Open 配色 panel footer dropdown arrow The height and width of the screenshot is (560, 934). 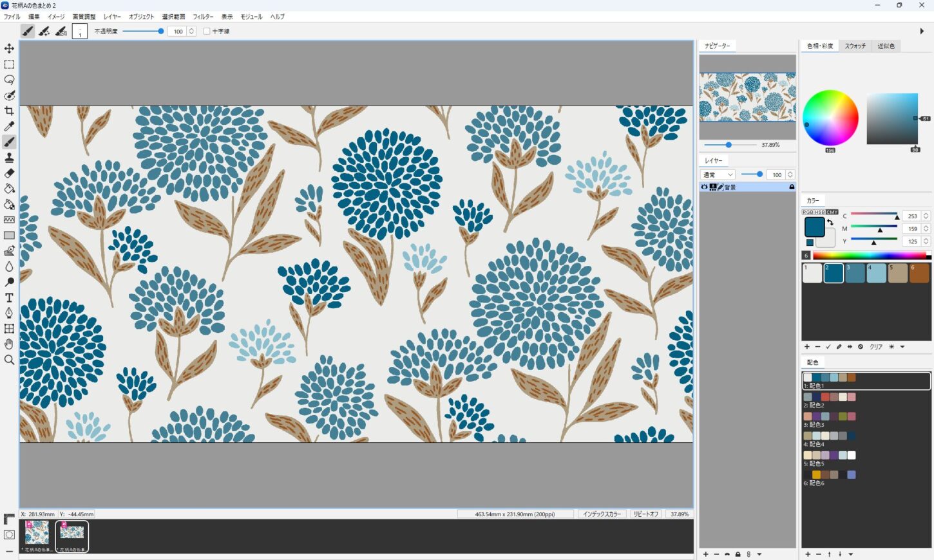pyautogui.click(x=851, y=554)
